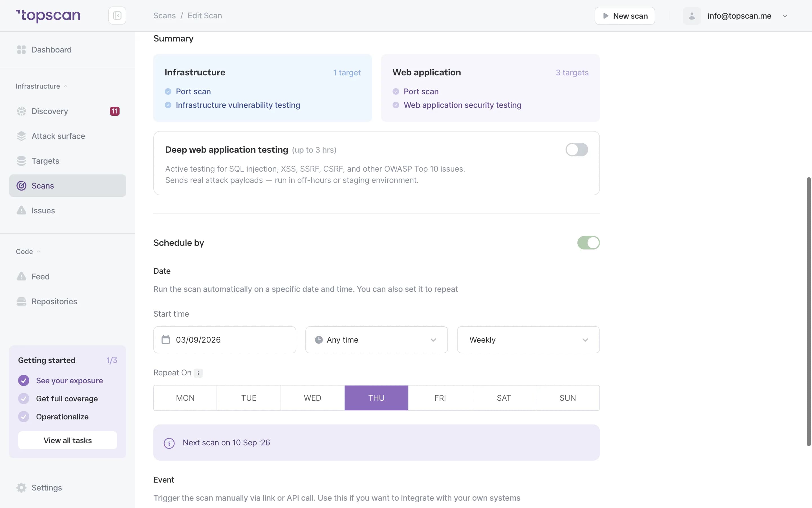Click the Discovery badge showing 11
The width and height of the screenshot is (812, 508).
(115, 111)
